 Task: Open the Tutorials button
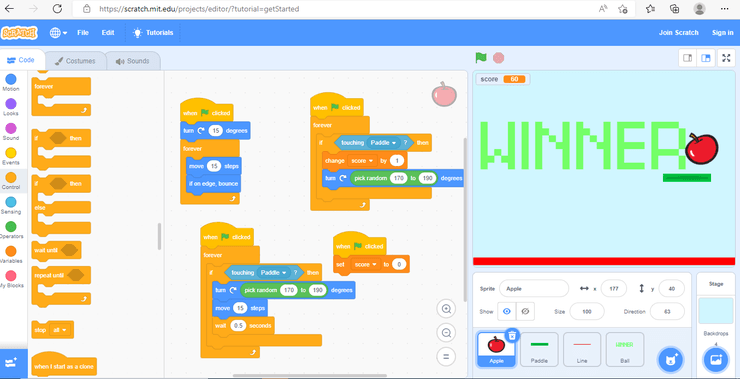coord(153,33)
